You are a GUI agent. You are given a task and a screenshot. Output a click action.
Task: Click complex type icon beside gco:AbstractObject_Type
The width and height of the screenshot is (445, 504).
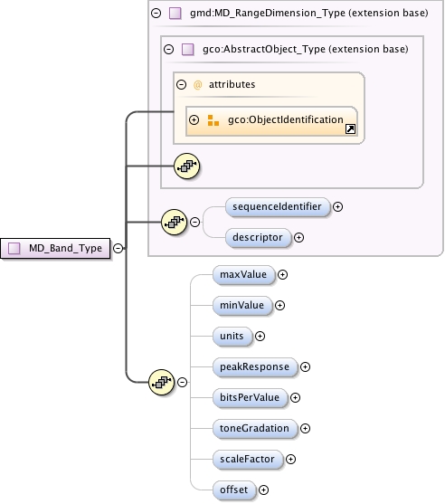point(188,49)
